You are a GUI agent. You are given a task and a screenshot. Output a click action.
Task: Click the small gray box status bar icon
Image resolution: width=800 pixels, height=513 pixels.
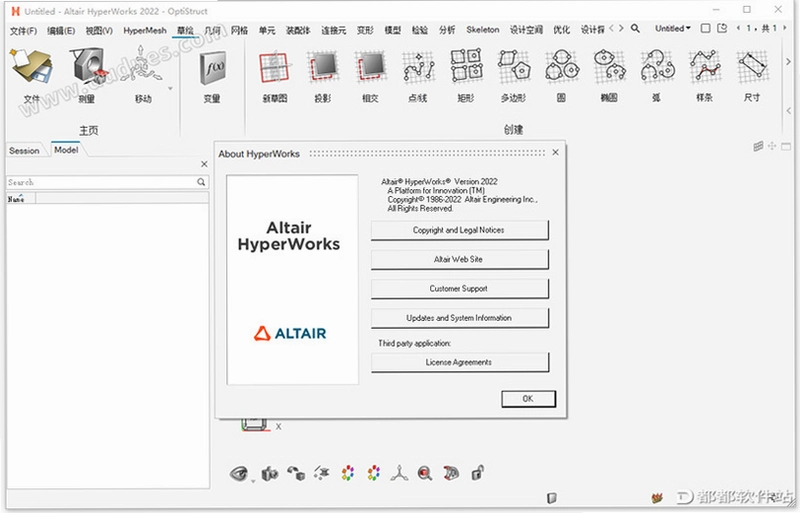pos(552,498)
